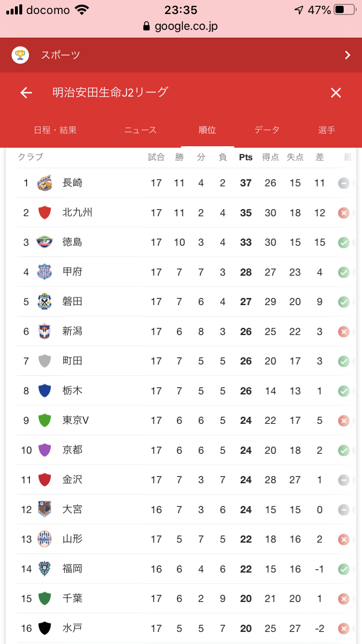Viewport: 362px width, 644px height.
Task: Tap the green win indicator for 徳島
Action: tap(344, 243)
